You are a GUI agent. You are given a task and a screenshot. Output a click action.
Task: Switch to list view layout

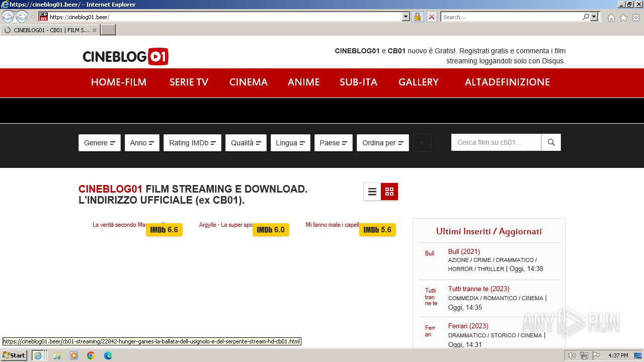coord(372,192)
